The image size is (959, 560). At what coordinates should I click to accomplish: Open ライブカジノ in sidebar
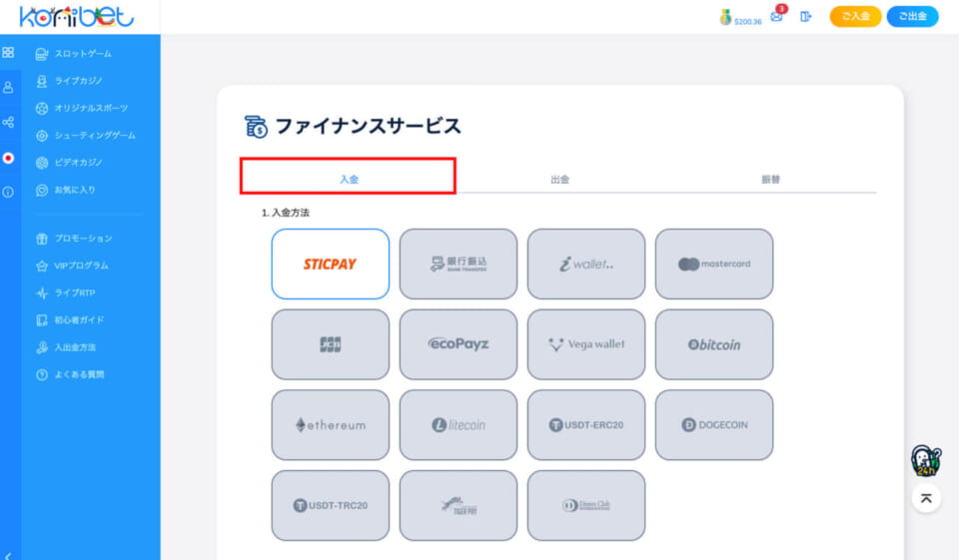coord(69,81)
